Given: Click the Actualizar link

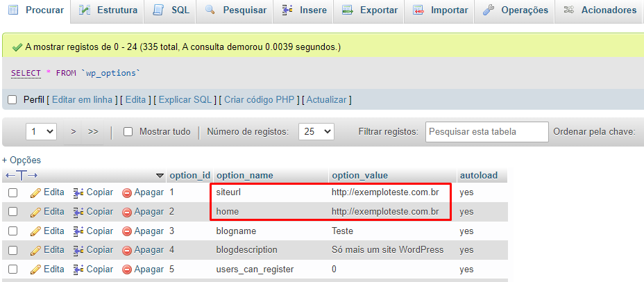Looking at the screenshot, I should pos(327,99).
